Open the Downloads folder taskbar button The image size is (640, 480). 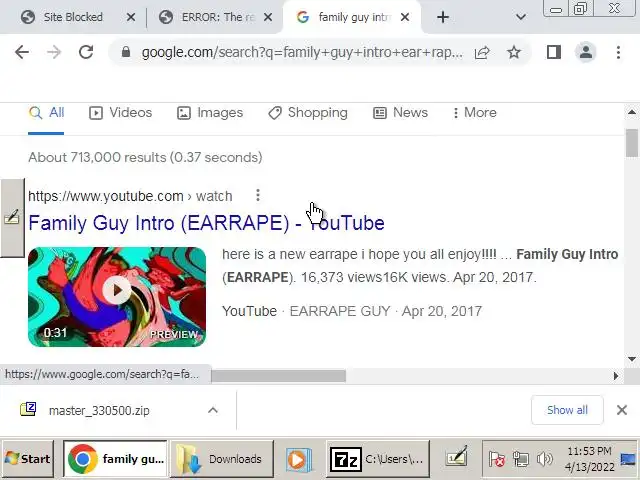pyautogui.click(x=222, y=459)
